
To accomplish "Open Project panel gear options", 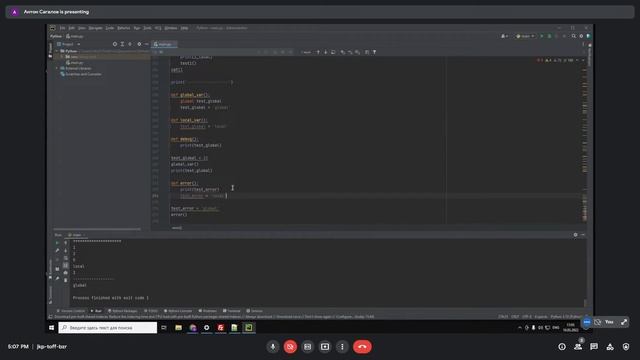I will tap(139, 44).
